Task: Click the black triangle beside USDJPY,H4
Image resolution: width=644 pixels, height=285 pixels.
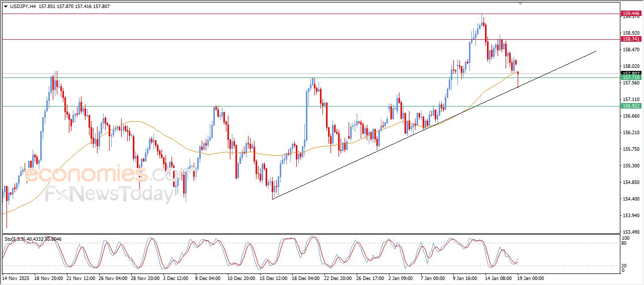Action: 6,7
